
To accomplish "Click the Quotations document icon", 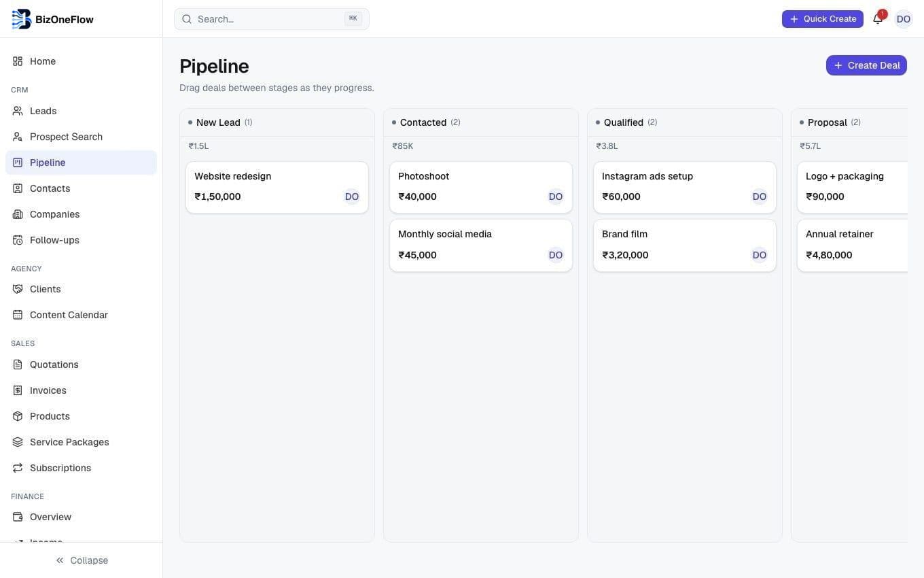I will [18, 364].
